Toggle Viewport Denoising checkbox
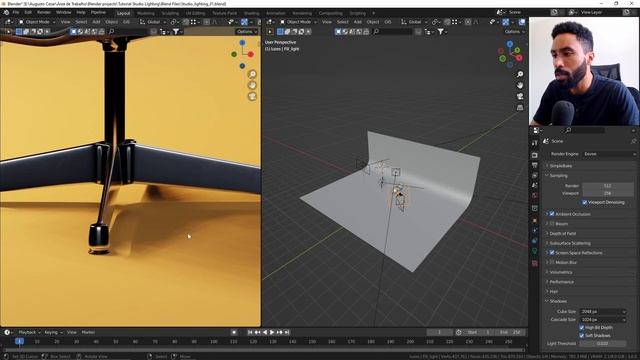 pos(584,202)
